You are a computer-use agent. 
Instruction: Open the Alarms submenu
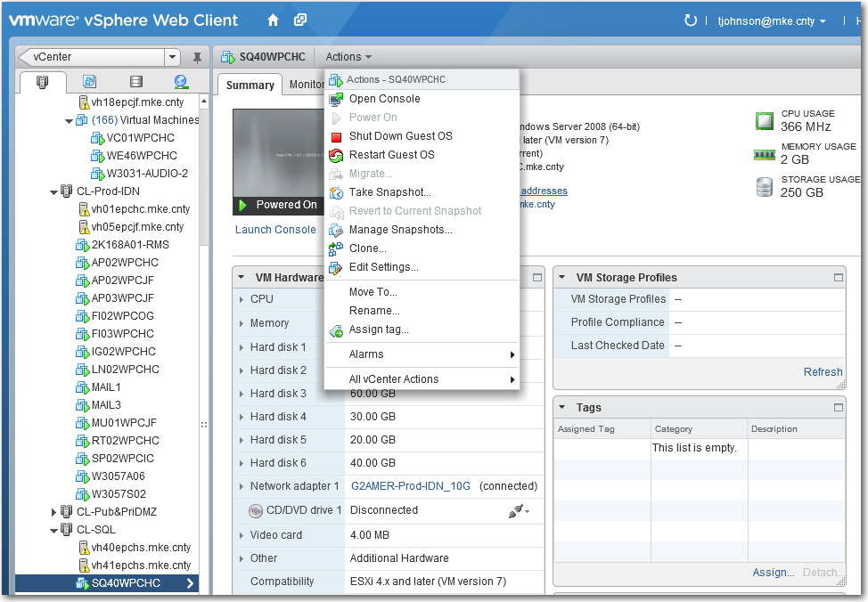(422, 354)
